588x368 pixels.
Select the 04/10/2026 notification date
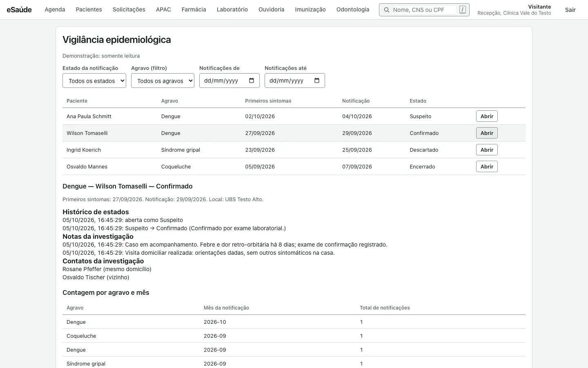(x=357, y=116)
